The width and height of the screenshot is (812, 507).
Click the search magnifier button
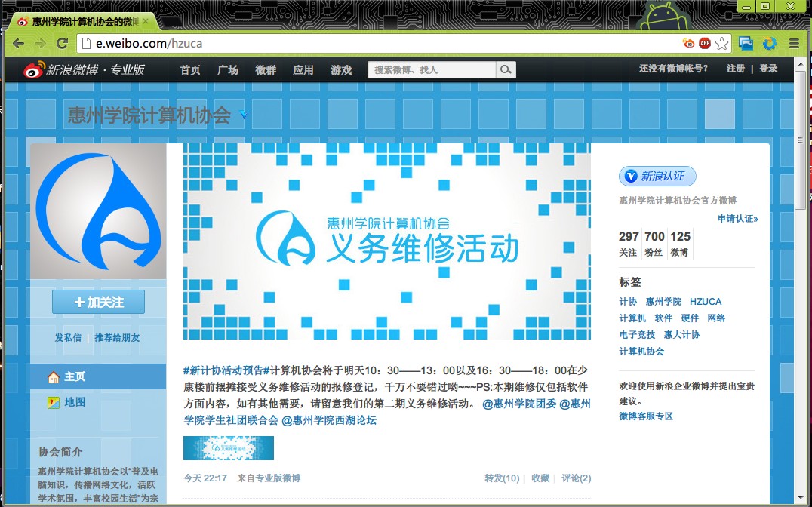[x=506, y=70]
